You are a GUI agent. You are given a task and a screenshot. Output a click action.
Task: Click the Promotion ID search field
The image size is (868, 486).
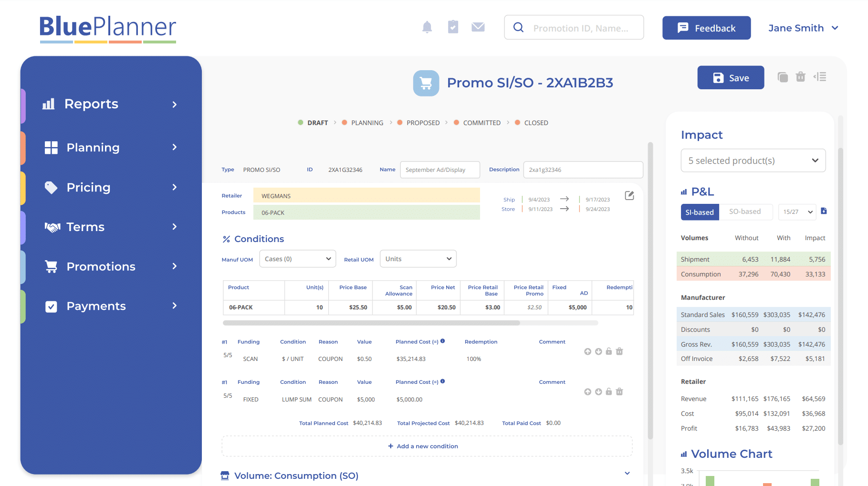click(x=574, y=28)
